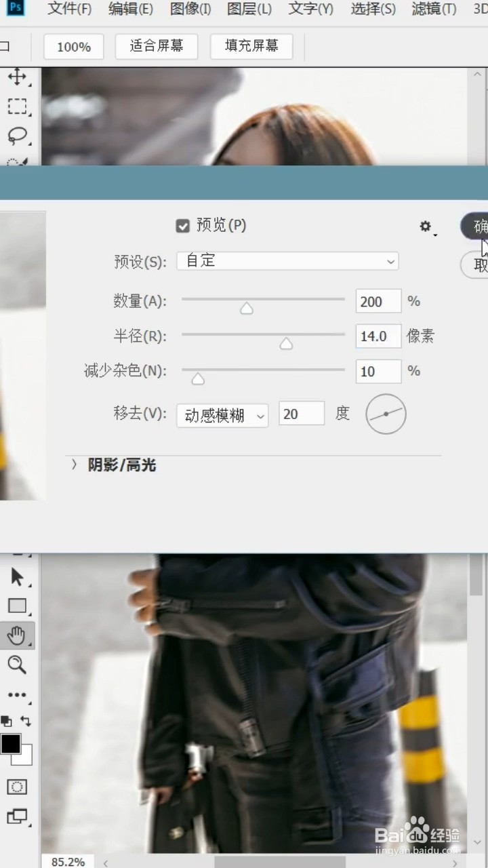Open the 预设(S) preset dropdown

pyautogui.click(x=287, y=261)
